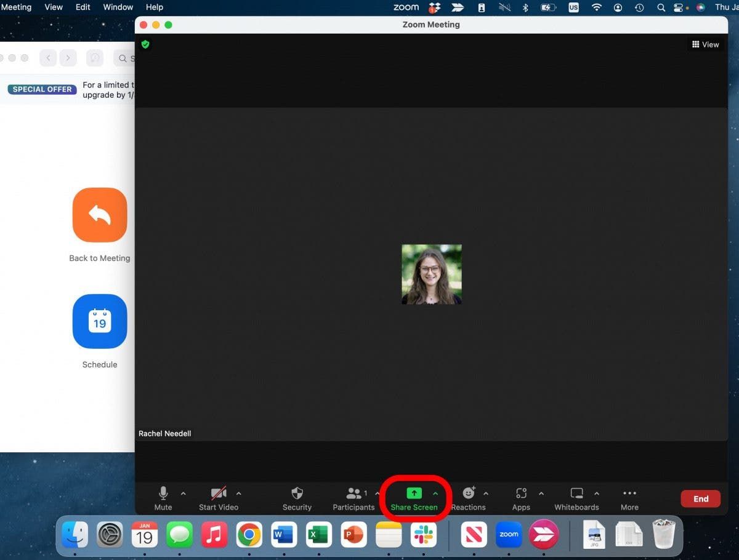The width and height of the screenshot is (739, 560).
Task: Click the blue Schedule calendar button
Action: pos(100,321)
